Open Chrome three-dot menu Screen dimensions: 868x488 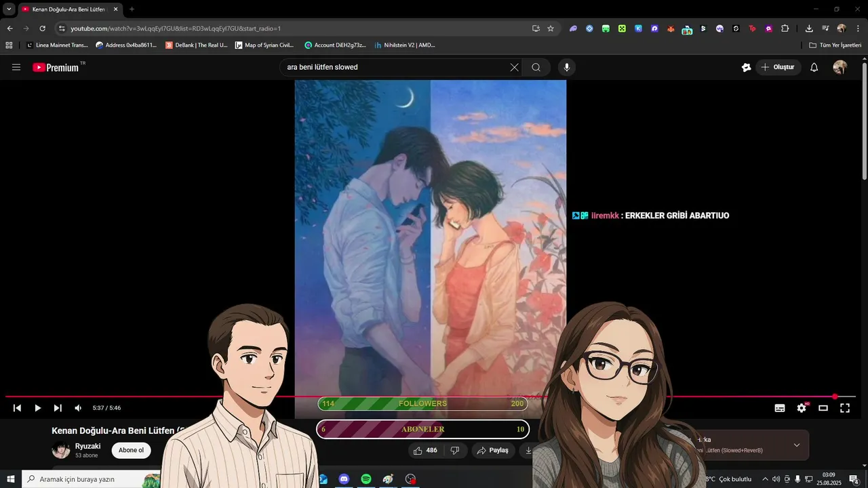pyautogui.click(x=858, y=28)
